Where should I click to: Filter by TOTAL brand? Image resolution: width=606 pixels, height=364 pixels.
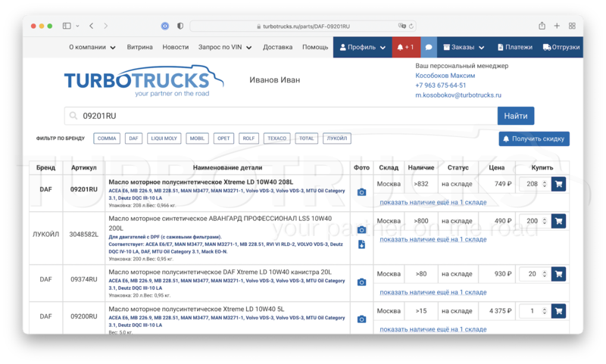pos(307,138)
